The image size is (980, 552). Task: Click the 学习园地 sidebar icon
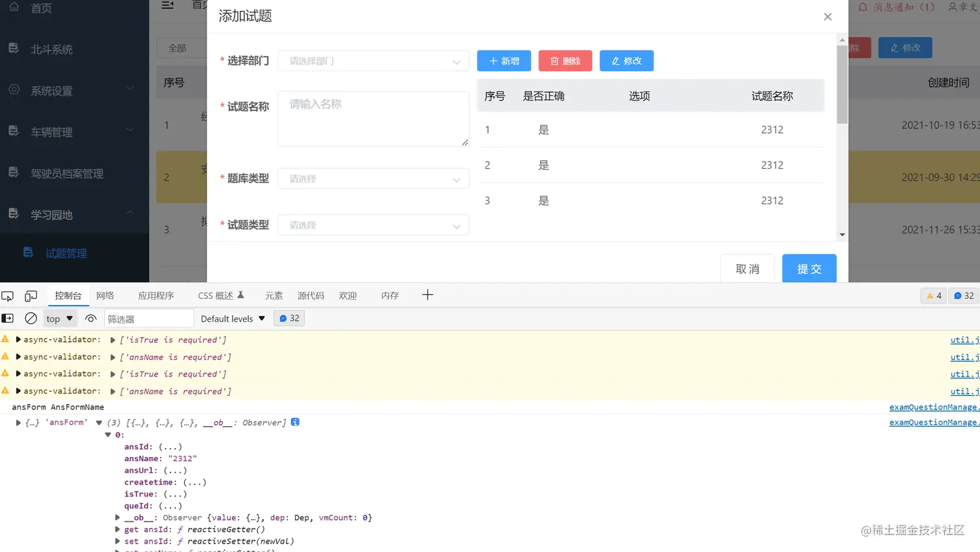[14, 213]
